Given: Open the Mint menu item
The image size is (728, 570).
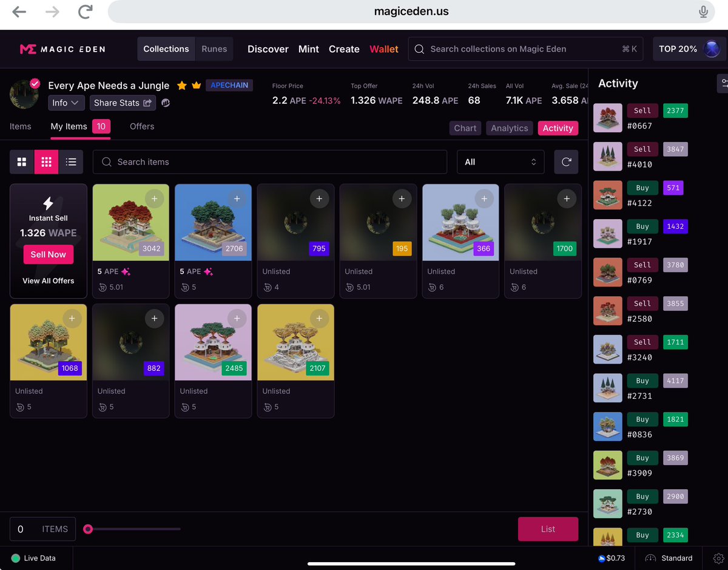Looking at the screenshot, I should click(x=309, y=49).
